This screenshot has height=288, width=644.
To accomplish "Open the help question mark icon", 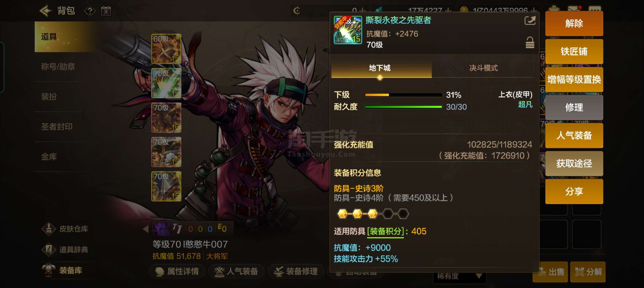I will pos(90,11).
